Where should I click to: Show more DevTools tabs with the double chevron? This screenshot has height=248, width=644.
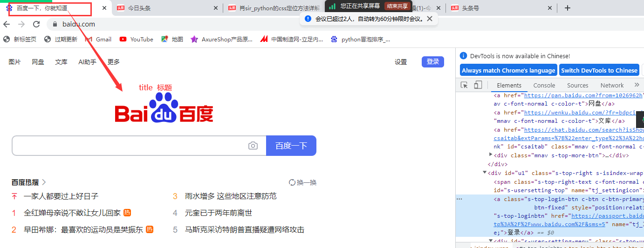pos(637,85)
